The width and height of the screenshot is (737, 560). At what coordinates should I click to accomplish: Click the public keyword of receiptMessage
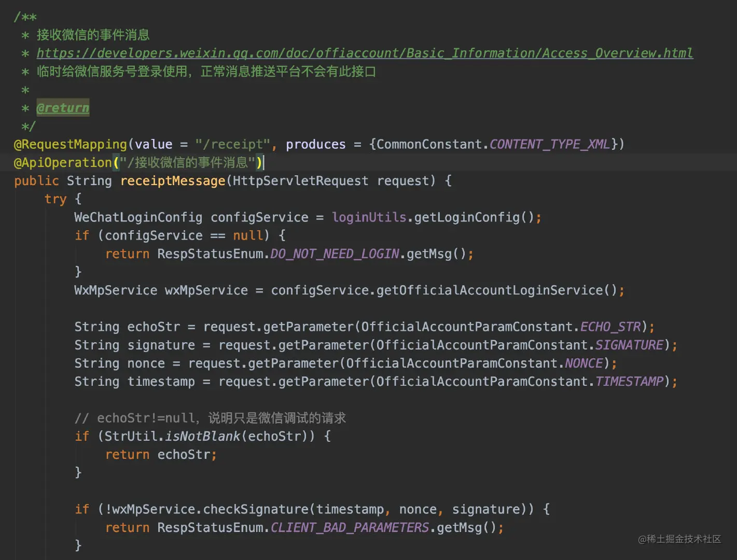[x=37, y=180]
